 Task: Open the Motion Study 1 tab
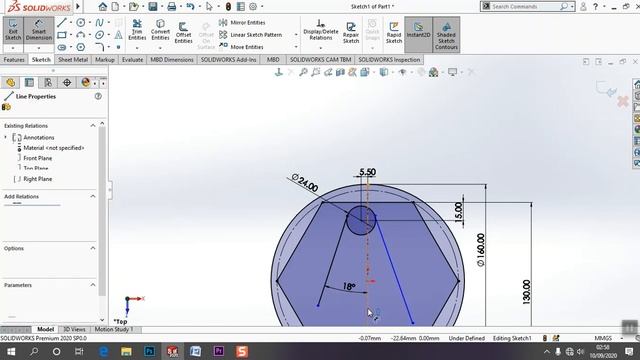click(x=114, y=329)
